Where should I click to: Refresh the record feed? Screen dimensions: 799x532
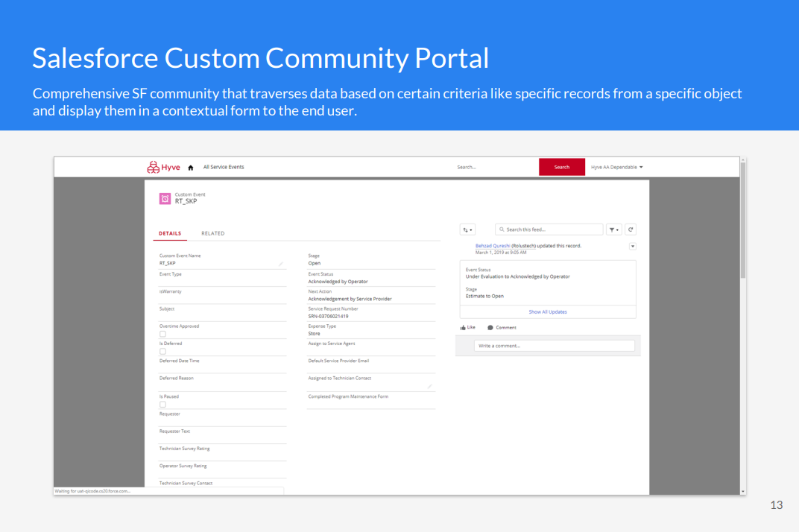(631, 229)
